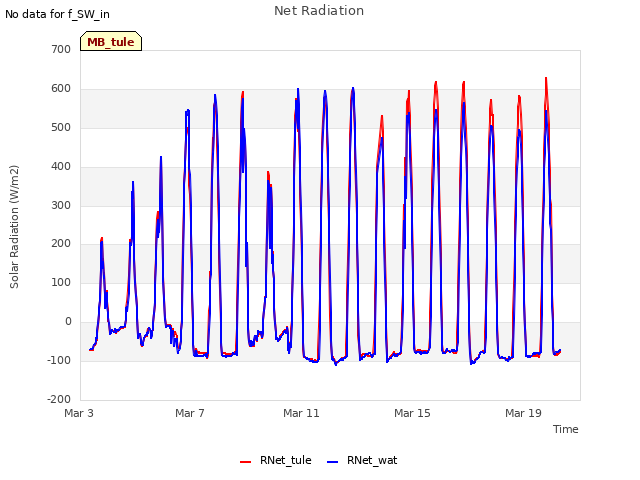This screenshot has width=640, height=480.
Task: Select the MB_tule label box
Action: (111, 41)
